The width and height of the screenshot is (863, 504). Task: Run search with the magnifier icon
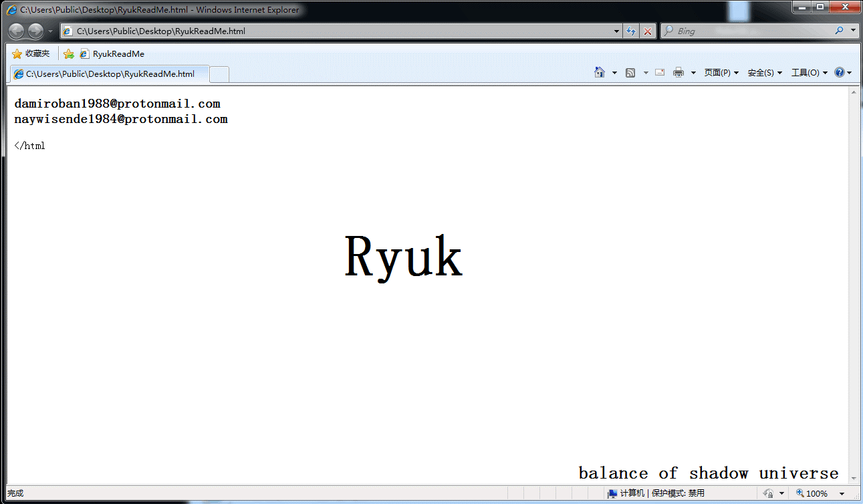[839, 31]
